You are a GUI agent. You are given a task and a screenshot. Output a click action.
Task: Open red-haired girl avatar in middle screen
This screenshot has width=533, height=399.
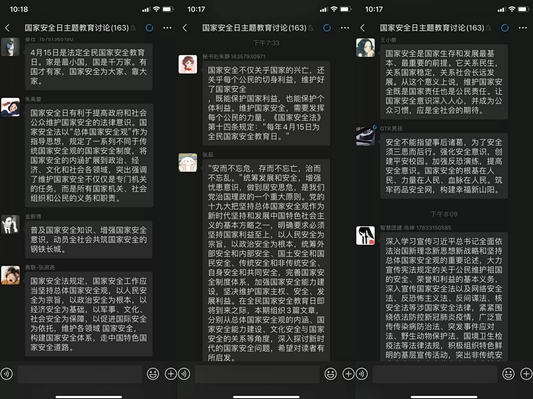[188, 64]
